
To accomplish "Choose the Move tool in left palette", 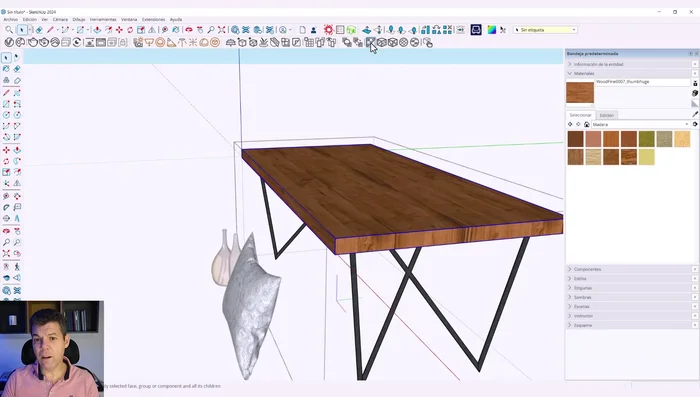I will pyautogui.click(x=6, y=150).
